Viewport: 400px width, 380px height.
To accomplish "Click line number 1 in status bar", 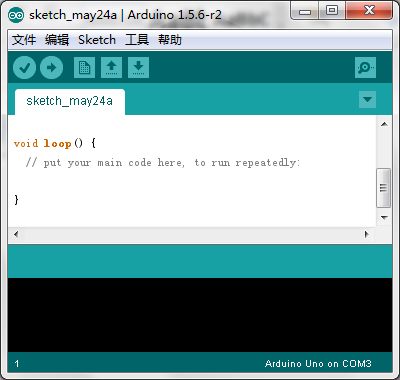I will point(17,364).
